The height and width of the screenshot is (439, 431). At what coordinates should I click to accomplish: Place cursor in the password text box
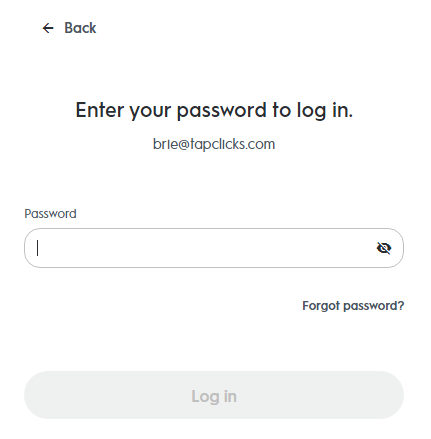(214, 248)
